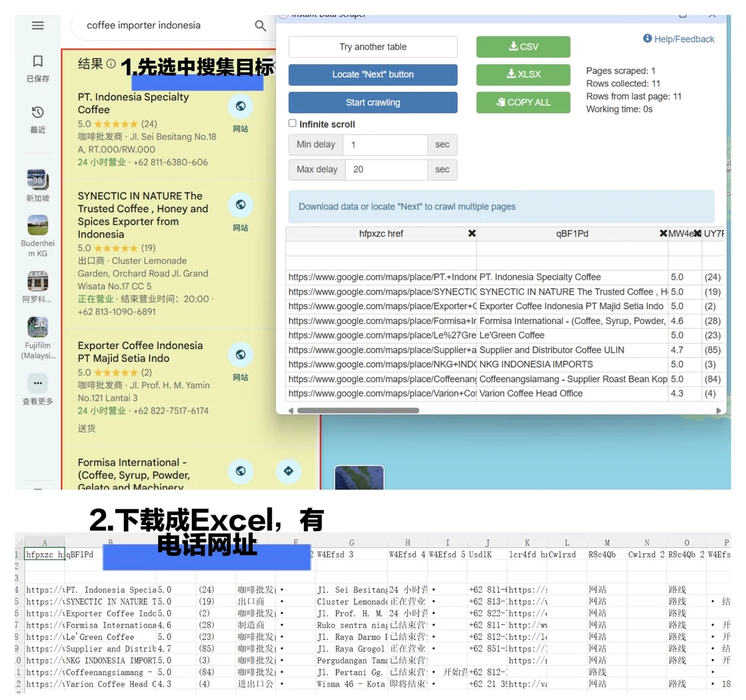Click directions icon for Formisa International
This screenshot has height=700, width=746.
(x=288, y=471)
